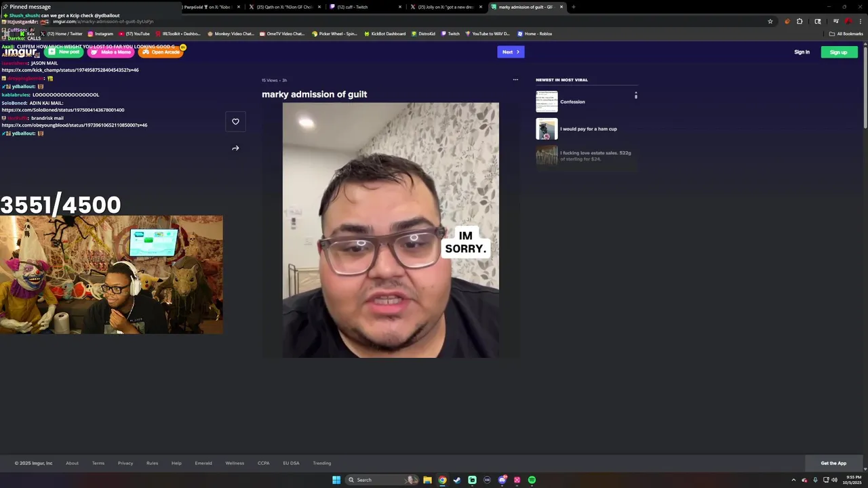This screenshot has width=868, height=488.
Task: Open File Explorer from the taskbar
Action: (427, 480)
